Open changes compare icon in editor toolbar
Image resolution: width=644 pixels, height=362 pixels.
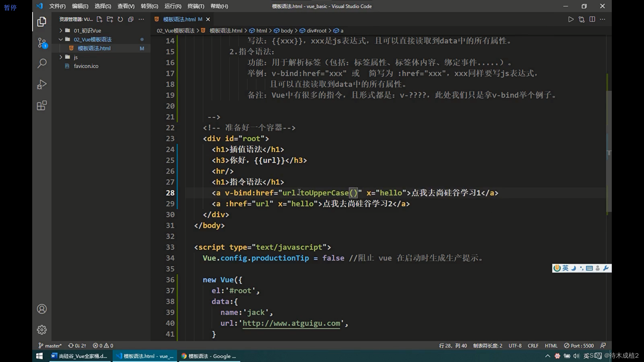tap(582, 19)
